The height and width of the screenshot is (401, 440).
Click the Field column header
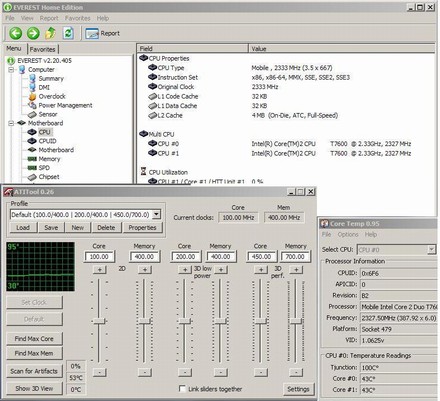192,49
